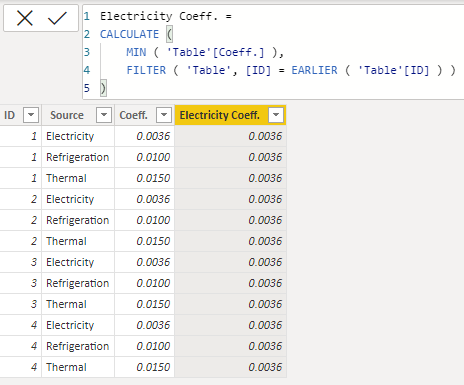Select the Electricity Coeff. column header

click(x=230, y=115)
